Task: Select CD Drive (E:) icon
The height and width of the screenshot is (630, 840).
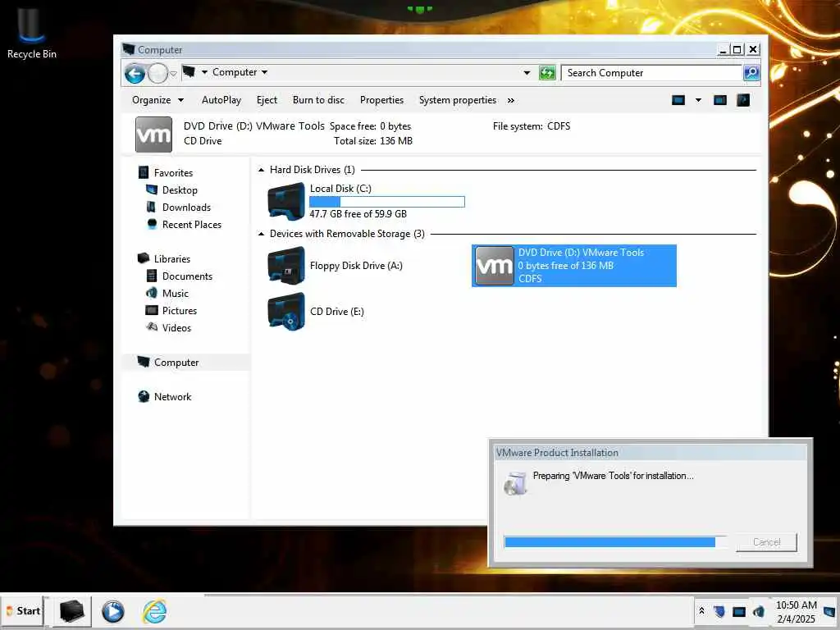Action: (286, 311)
